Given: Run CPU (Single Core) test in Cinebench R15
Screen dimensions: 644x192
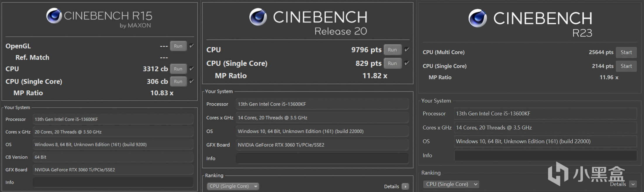Looking at the screenshot, I should pos(178,81).
